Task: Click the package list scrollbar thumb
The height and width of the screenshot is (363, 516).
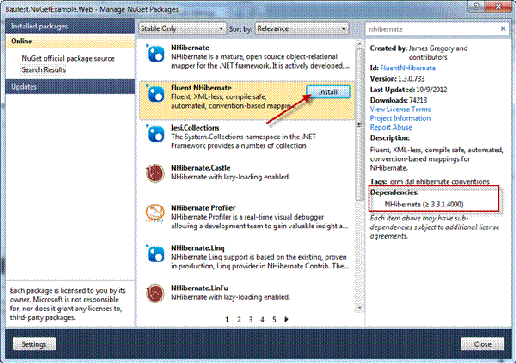Action: click(x=359, y=125)
